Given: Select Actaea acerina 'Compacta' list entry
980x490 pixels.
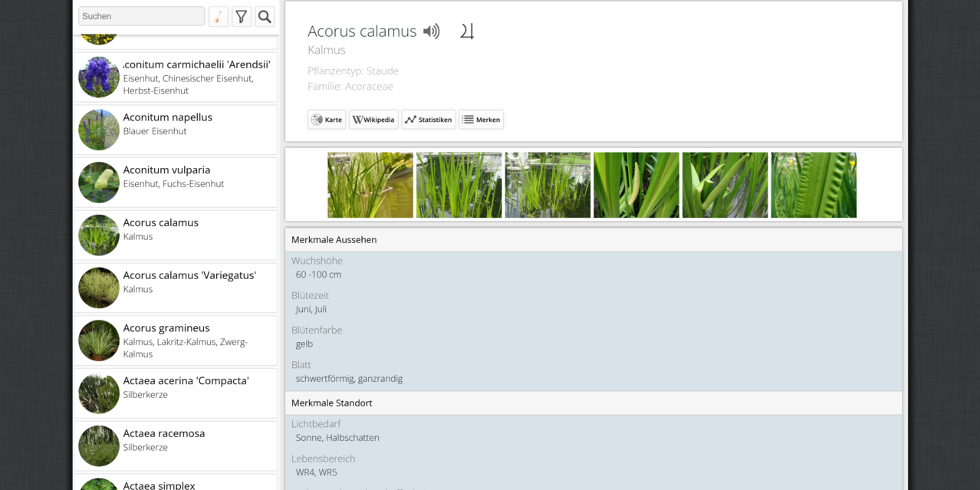Looking at the screenshot, I should coord(176,393).
